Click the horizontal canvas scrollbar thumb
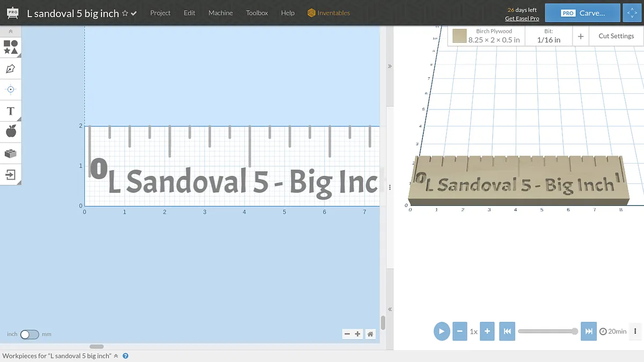This screenshot has height=362, width=644. tap(97, 346)
